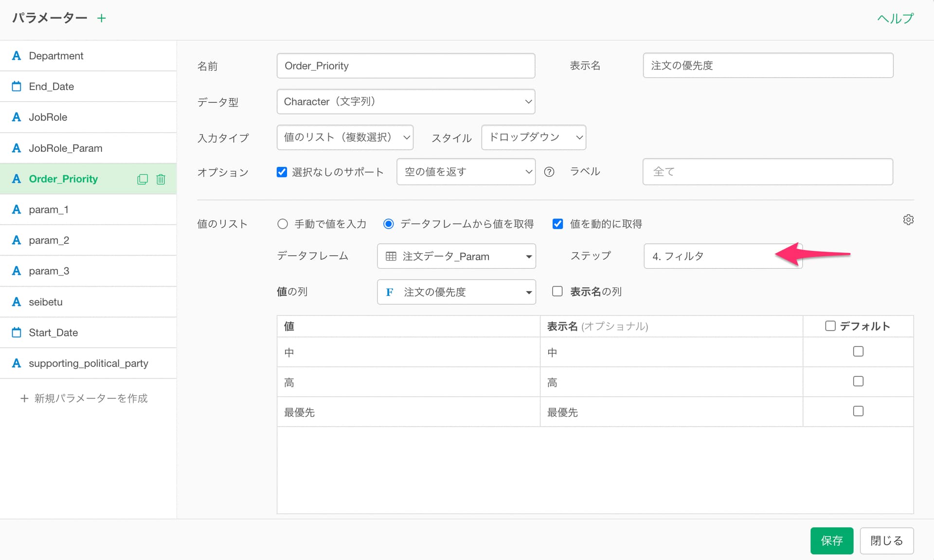Select the JobRole parameter
934x560 pixels.
click(x=88, y=117)
